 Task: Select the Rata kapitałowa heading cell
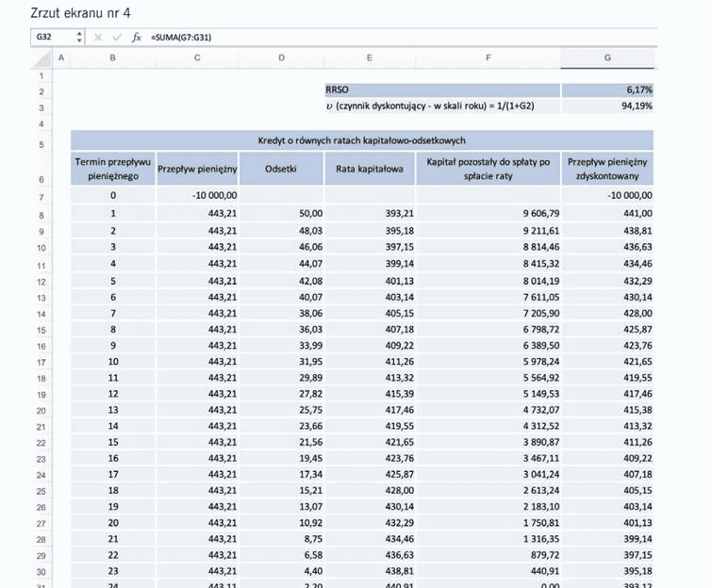coord(370,169)
